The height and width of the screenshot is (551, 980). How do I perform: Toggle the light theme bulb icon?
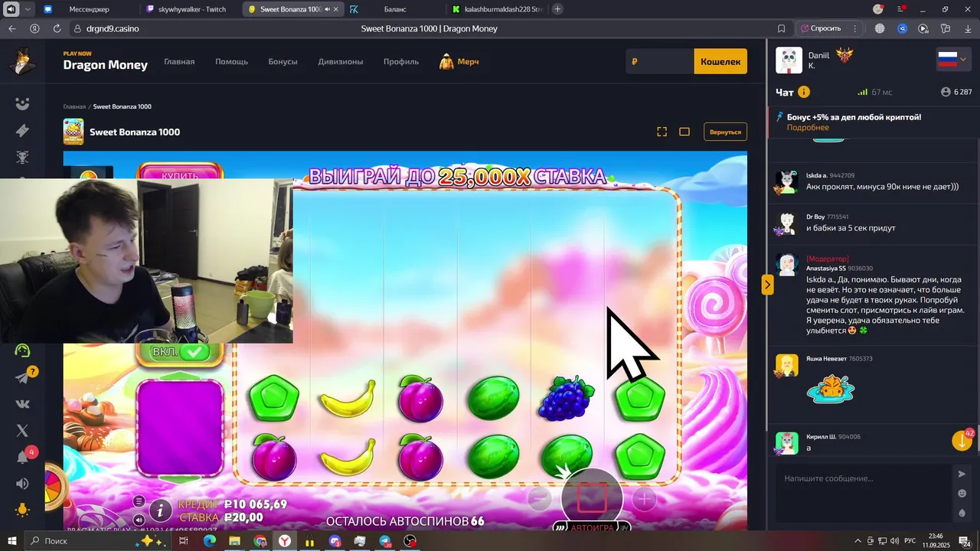(22, 510)
